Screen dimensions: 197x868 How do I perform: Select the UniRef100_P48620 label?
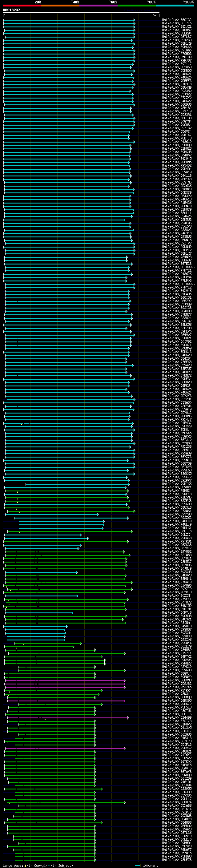(177, 78)
